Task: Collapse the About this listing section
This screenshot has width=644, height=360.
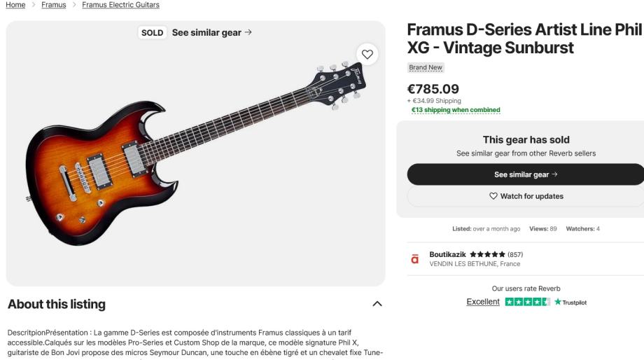Action: click(377, 304)
